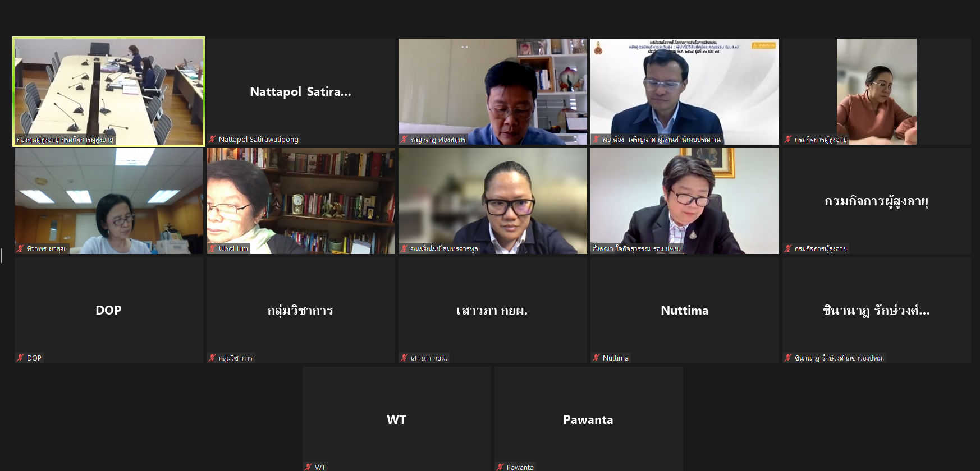
Task: Select the เสาวภา กยผ. participant tile
Action: coord(493,310)
